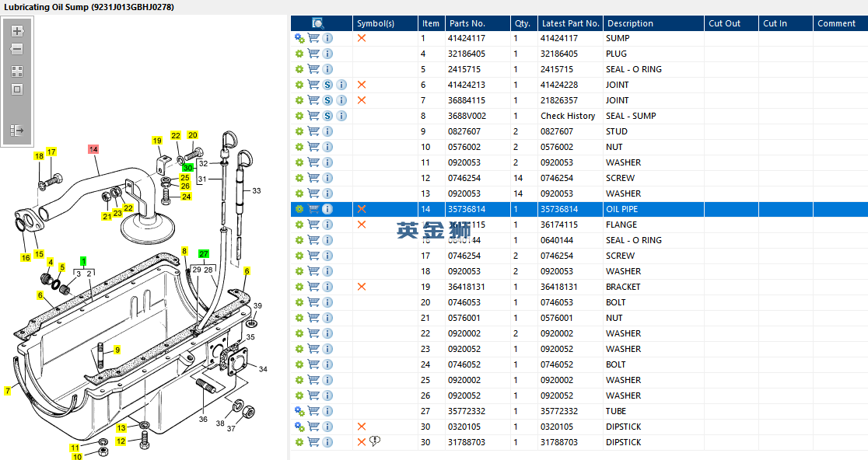Add TUBE 35772332 to the cart
The image size is (868, 460).
tap(313, 411)
